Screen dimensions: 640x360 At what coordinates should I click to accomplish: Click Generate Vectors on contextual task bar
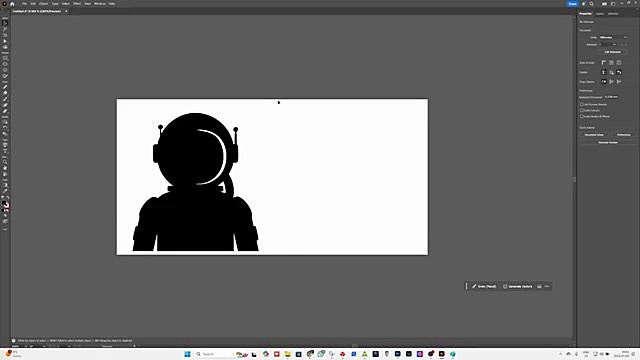(x=518, y=287)
